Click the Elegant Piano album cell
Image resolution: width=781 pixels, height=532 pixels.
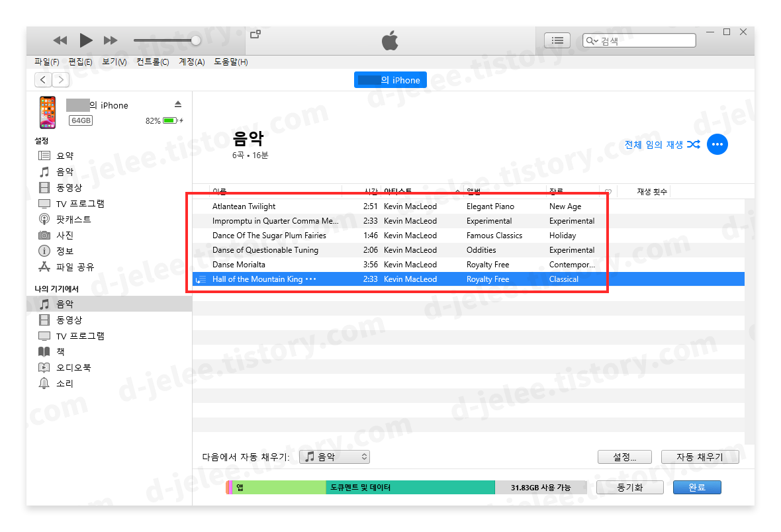(490, 206)
